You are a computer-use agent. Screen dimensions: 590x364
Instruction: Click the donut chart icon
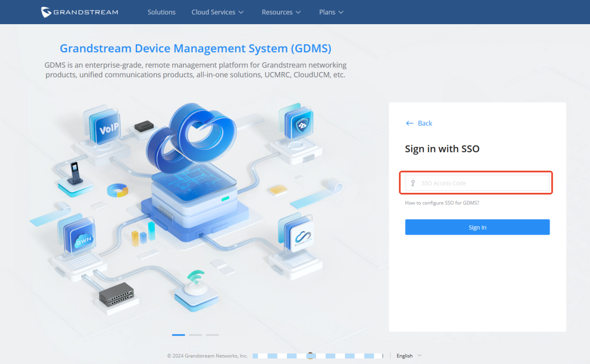click(x=118, y=191)
